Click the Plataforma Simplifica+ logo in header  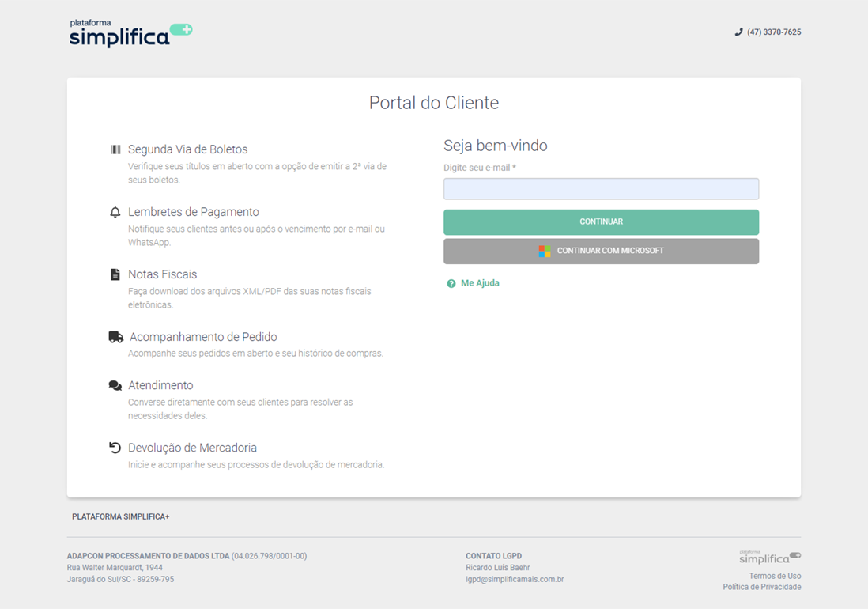tap(130, 33)
